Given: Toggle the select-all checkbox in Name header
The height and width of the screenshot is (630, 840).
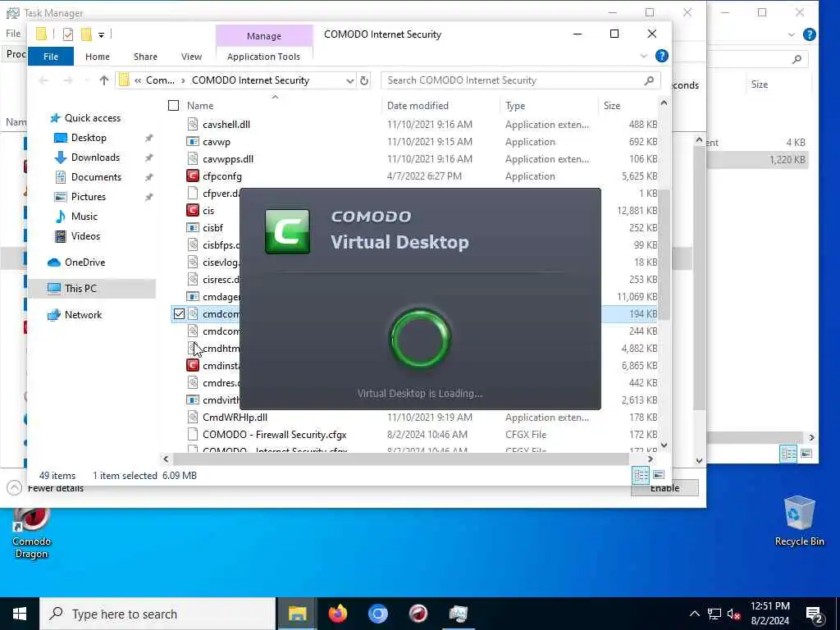Looking at the screenshot, I should 173,106.
